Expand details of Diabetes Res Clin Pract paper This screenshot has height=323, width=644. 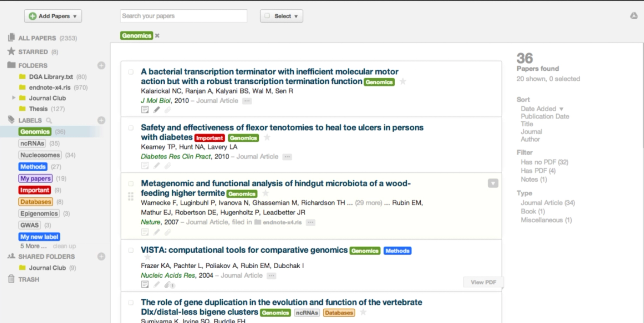[287, 157]
